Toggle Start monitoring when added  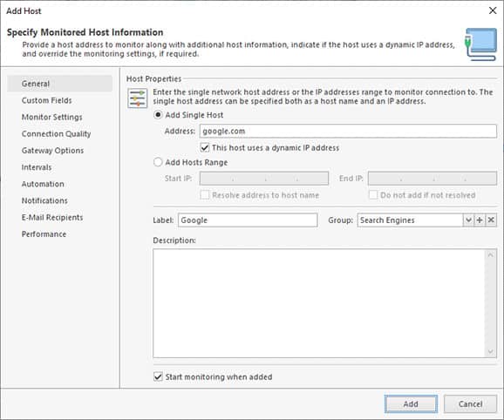coord(158,376)
